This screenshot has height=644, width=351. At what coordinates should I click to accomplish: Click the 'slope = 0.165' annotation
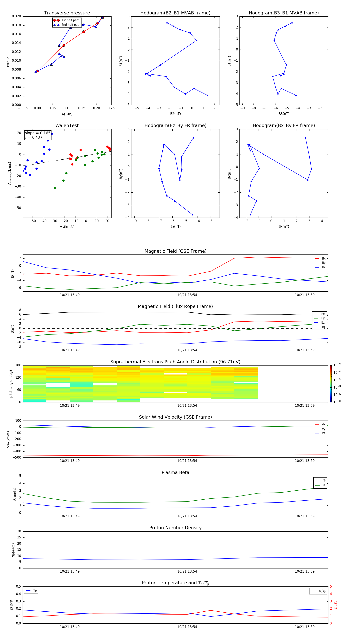[37, 133]
